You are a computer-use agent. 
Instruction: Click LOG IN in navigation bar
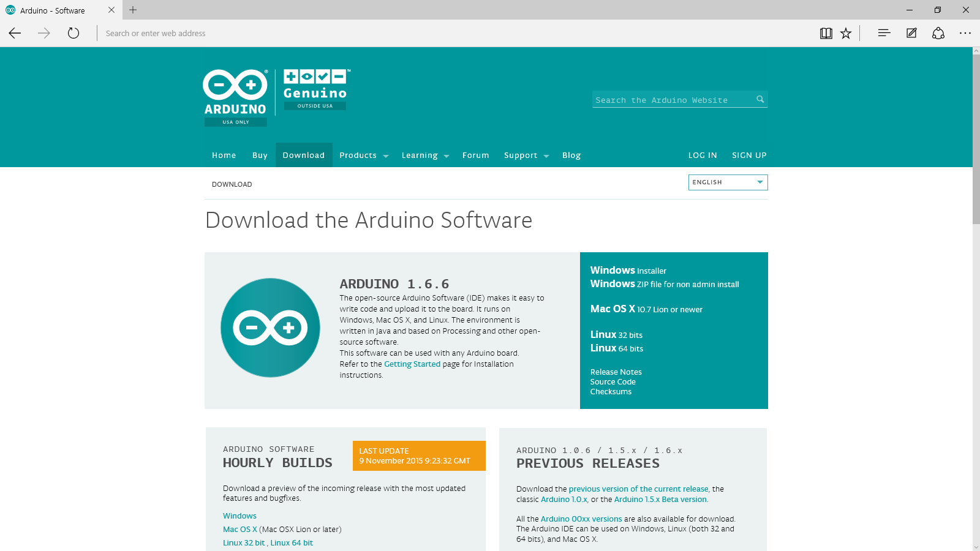tap(703, 156)
